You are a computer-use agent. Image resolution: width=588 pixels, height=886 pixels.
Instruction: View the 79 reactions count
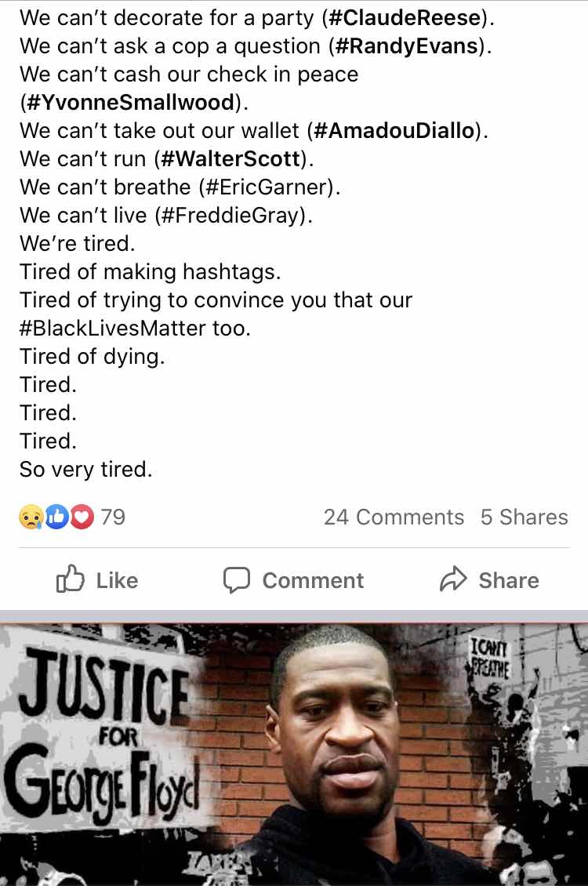(x=113, y=517)
